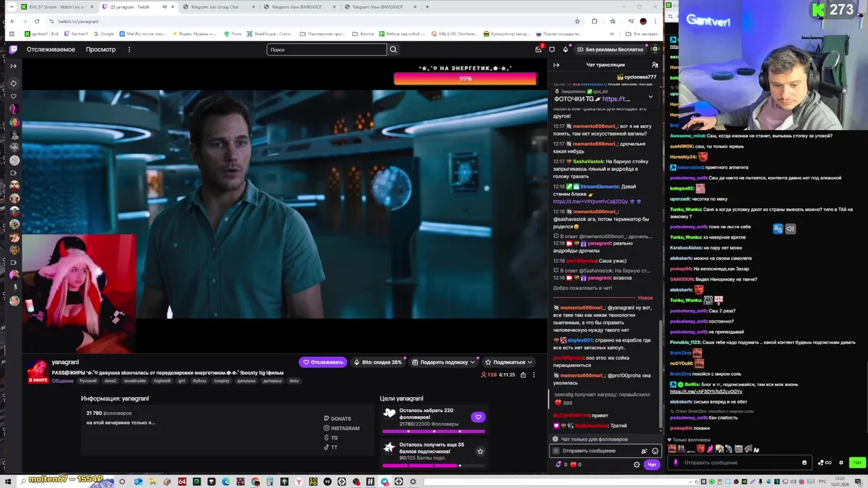Image resolution: width=868 pixels, height=488 pixels.
Task: Open the Trovo bookmark
Action: click(x=233, y=34)
